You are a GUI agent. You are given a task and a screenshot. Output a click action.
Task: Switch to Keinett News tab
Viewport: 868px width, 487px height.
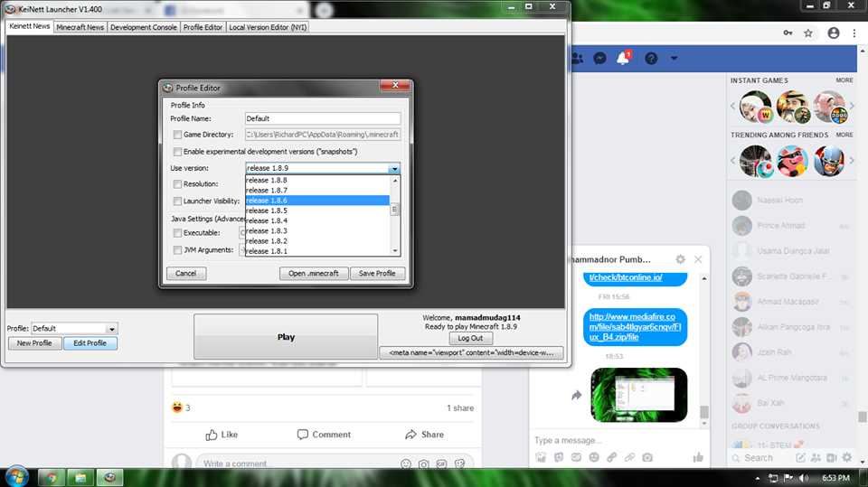(x=29, y=26)
